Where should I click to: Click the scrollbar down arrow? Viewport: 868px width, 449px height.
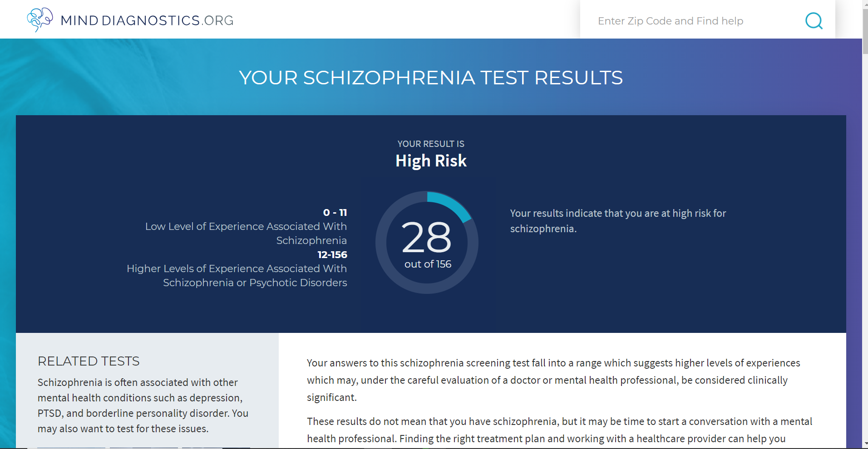[x=865, y=444]
